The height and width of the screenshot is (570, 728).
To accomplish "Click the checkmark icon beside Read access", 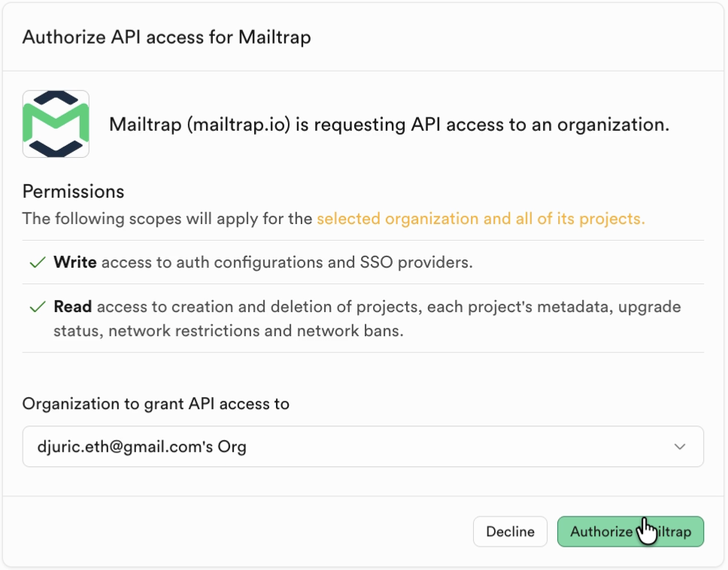I will (38, 307).
